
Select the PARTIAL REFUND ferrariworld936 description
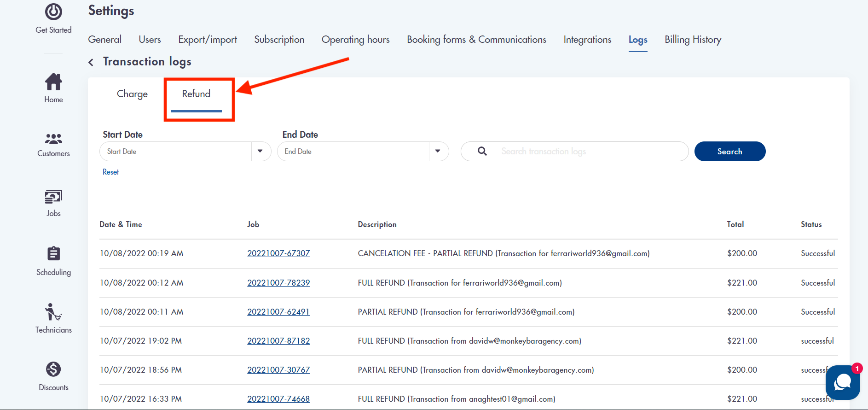(466, 312)
